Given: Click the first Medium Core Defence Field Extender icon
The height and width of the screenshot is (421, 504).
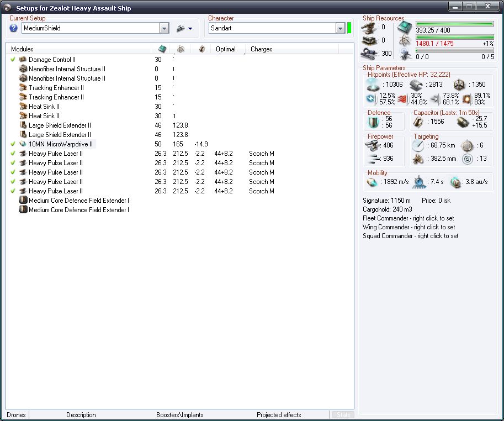Looking at the screenshot, I should pyautogui.click(x=23, y=200).
